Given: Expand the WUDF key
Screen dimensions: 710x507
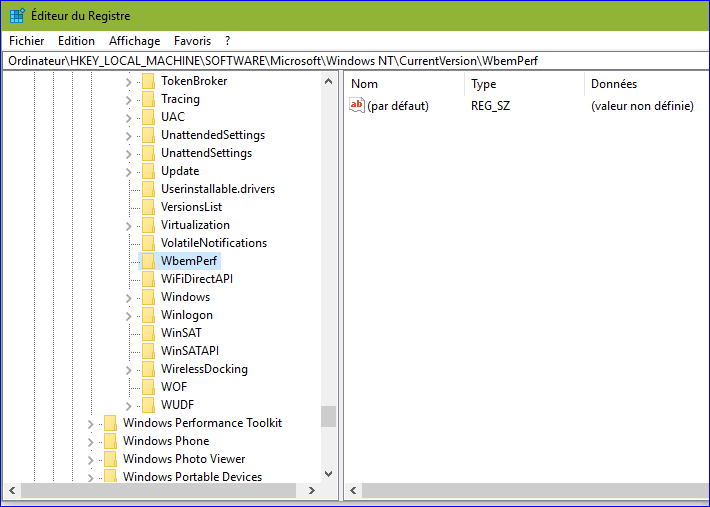Looking at the screenshot, I should (129, 406).
